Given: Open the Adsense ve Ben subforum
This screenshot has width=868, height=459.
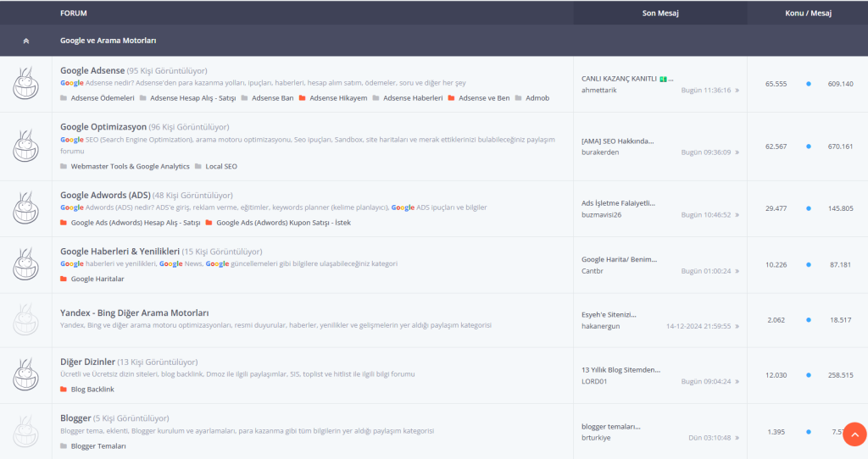Looking at the screenshot, I should point(484,98).
